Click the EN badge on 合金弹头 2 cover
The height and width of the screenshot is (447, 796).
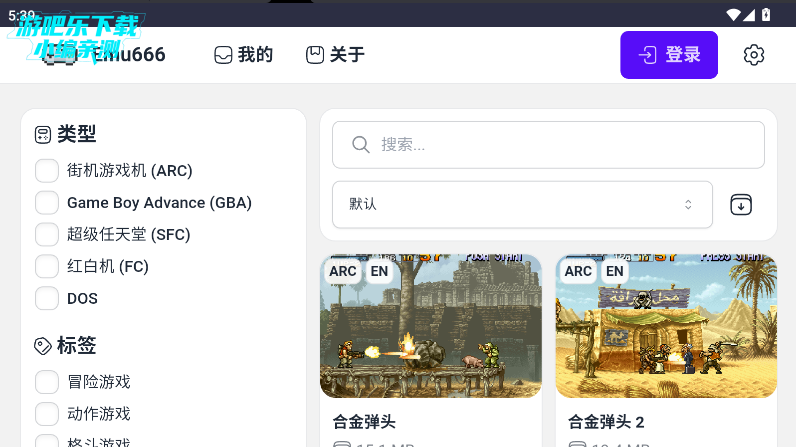(x=615, y=271)
